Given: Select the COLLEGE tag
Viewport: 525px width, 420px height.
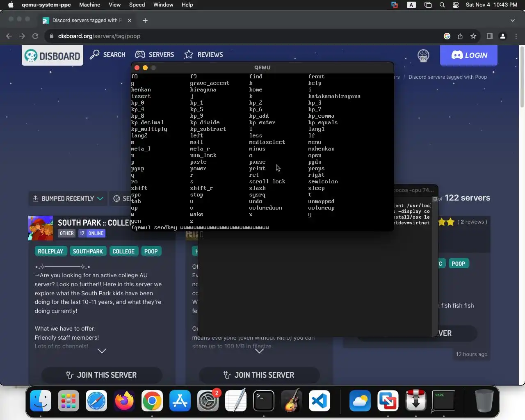Looking at the screenshot, I should [x=123, y=251].
